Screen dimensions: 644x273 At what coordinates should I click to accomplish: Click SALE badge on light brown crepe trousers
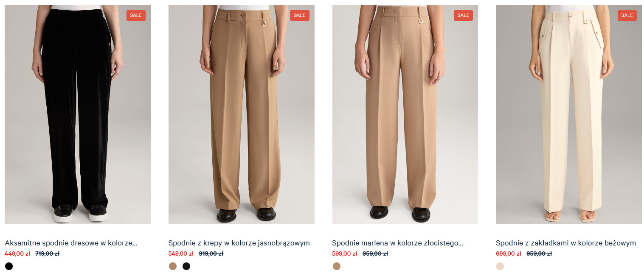[300, 15]
